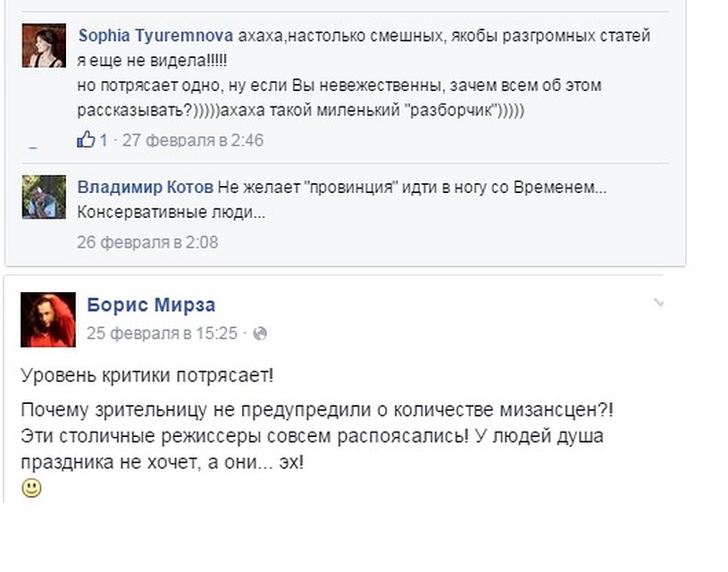Click the post line about 'столичные режиссеры'
Image resolution: width=728 pixels, height=572 pixels.
click(312, 436)
